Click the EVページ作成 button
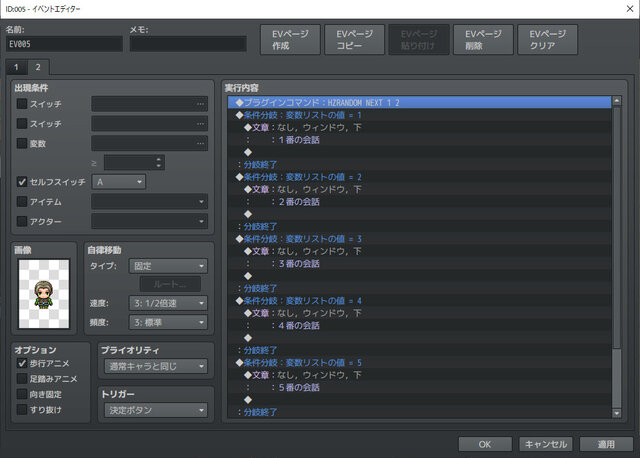The height and width of the screenshot is (458, 640). pos(290,40)
